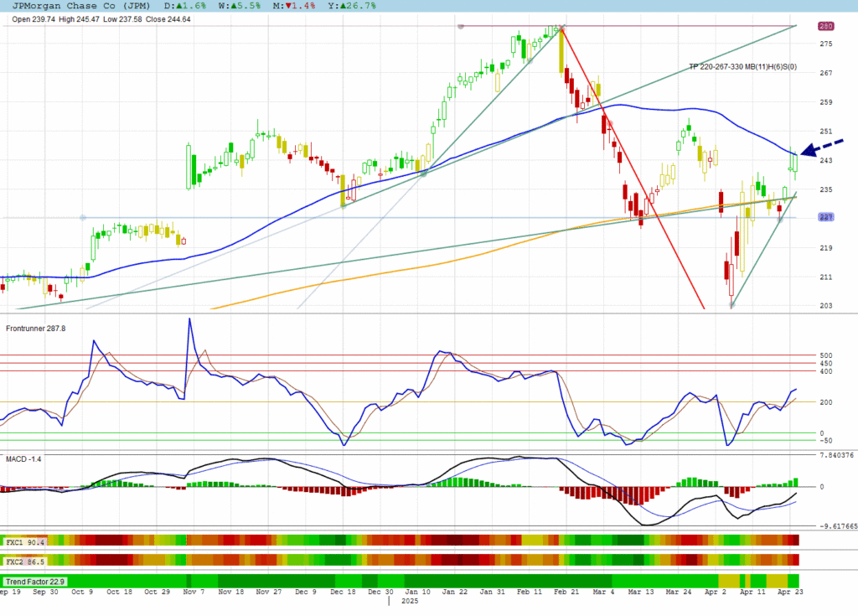Click the JPMorgan Chase Co (JPM) title

(x=81, y=6)
